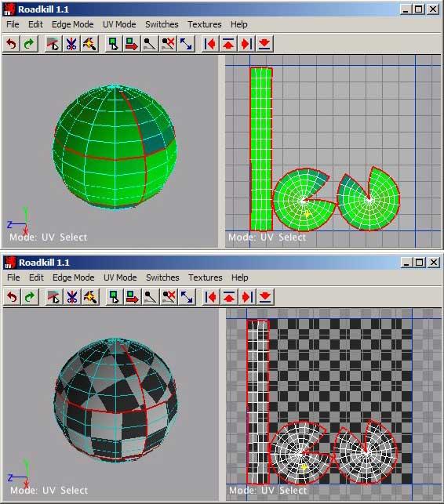Click align-bottom icon in green-sphere window
The image size is (444, 504).
coord(264,43)
